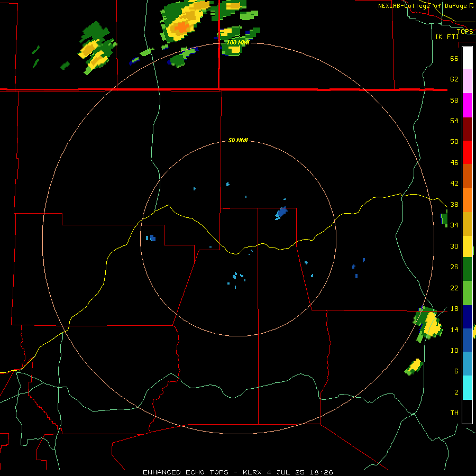Select the bright red legend swatch
This screenshot has height=476, width=476.
pyautogui.click(x=467, y=152)
